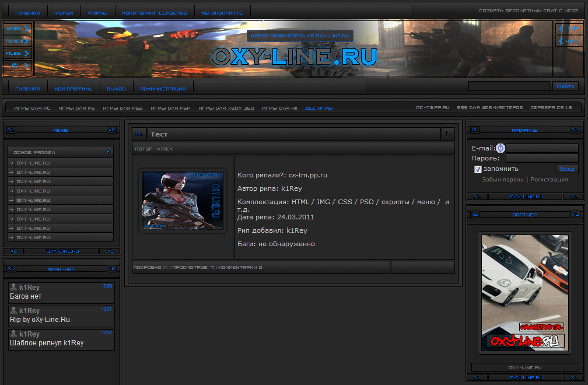The image size is (588, 385).
Task: Click the up-down arrows icon beside Тест
Action: click(x=448, y=134)
